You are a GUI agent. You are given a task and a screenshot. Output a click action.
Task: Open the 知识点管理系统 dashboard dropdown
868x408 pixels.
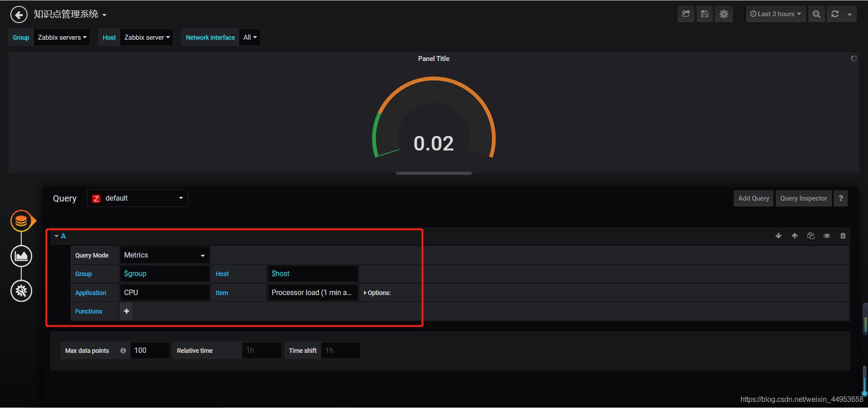pos(70,14)
